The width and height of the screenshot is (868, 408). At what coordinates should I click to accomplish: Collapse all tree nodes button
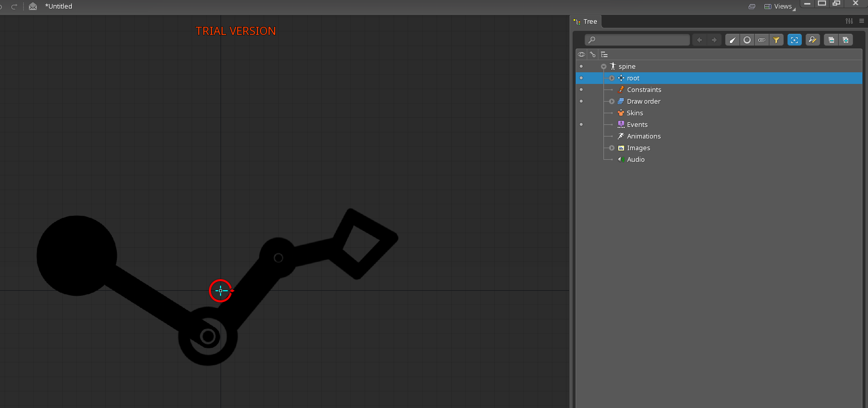[831, 40]
